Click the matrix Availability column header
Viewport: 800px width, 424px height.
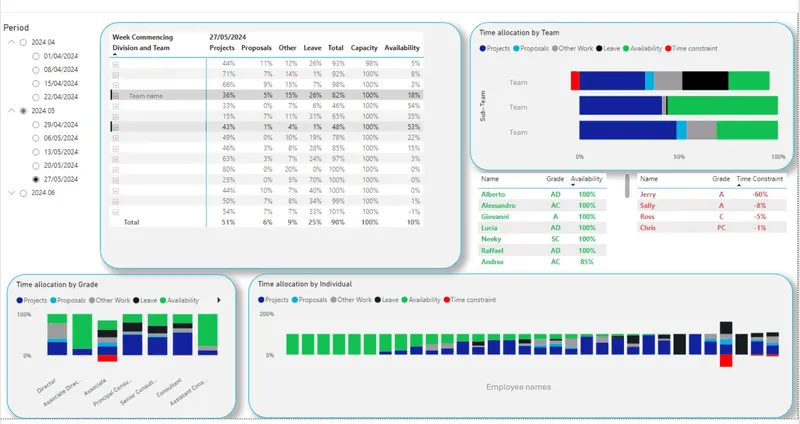pos(402,48)
